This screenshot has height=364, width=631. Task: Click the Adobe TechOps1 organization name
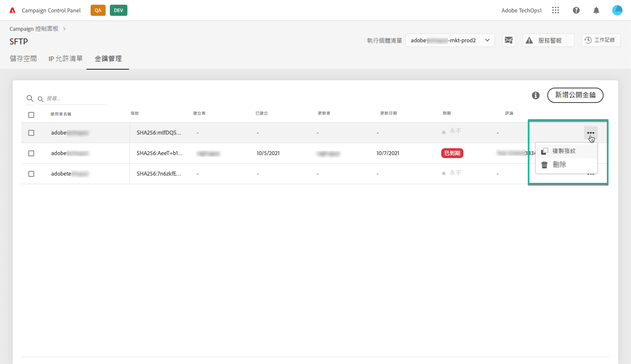click(522, 10)
